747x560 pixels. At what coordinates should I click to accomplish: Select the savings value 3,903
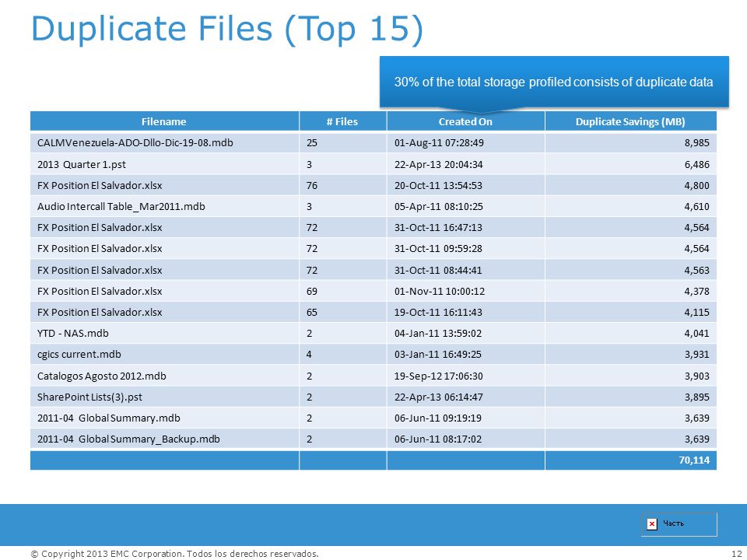[697, 376]
